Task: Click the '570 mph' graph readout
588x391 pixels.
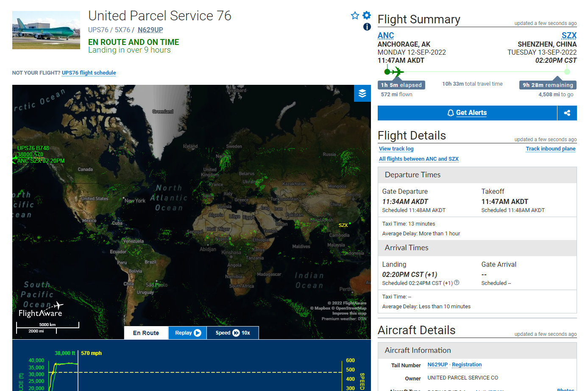Action: tap(91, 353)
